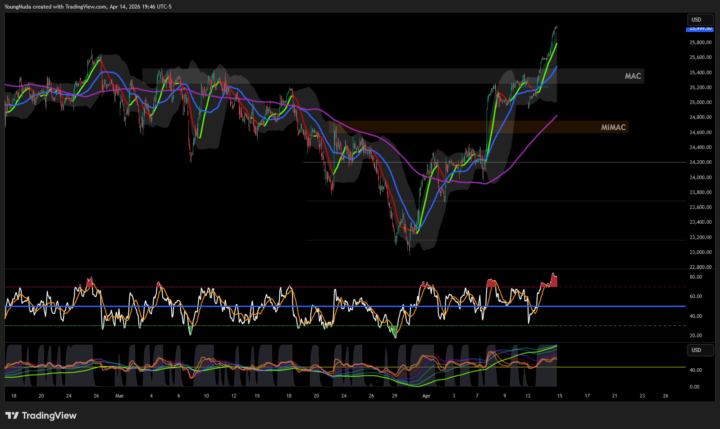Click the blue current price label
720x429 pixels.
(700, 29)
